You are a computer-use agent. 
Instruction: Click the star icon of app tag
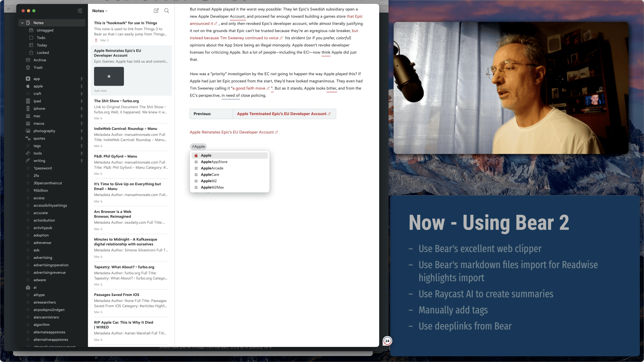coord(28,79)
